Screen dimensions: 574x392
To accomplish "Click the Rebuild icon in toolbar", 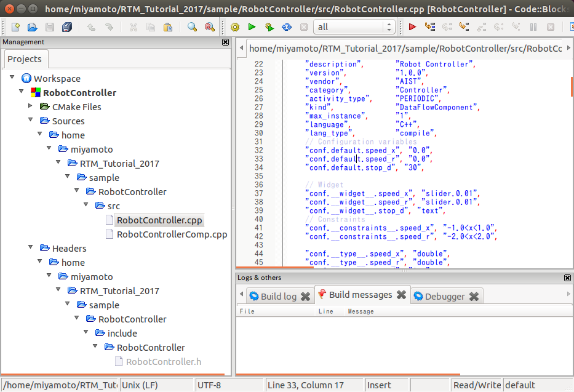I will pos(287,27).
